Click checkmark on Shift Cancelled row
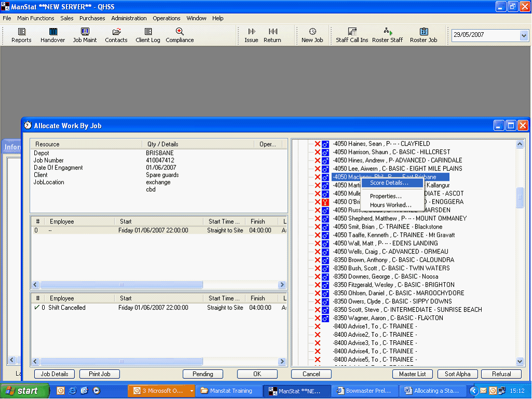 tap(36, 308)
